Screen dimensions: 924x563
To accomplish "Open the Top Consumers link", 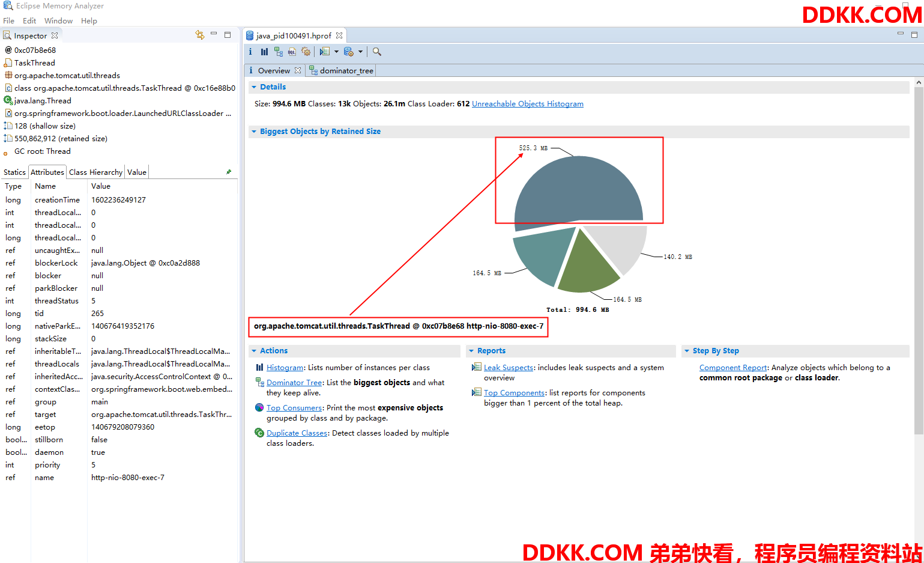I will [x=294, y=407].
